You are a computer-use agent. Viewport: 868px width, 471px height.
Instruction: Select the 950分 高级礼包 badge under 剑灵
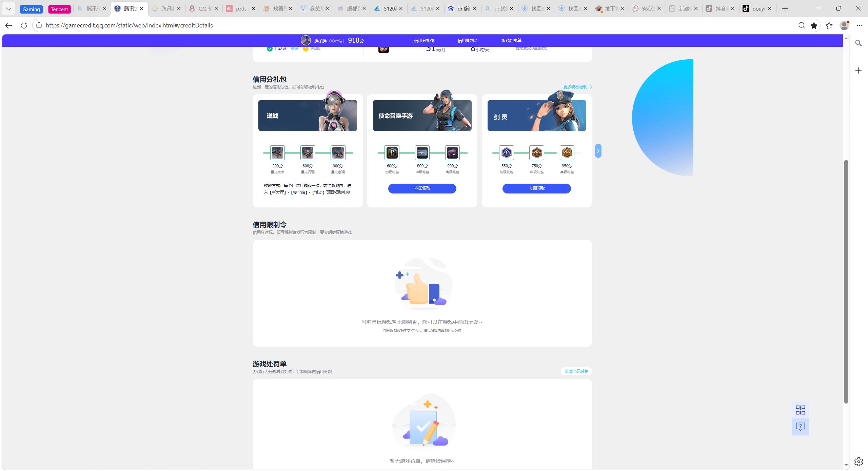coord(567,153)
